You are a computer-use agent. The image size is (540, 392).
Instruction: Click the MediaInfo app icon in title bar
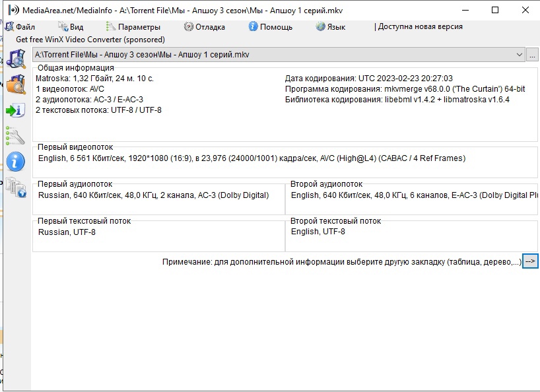[x=13, y=11]
